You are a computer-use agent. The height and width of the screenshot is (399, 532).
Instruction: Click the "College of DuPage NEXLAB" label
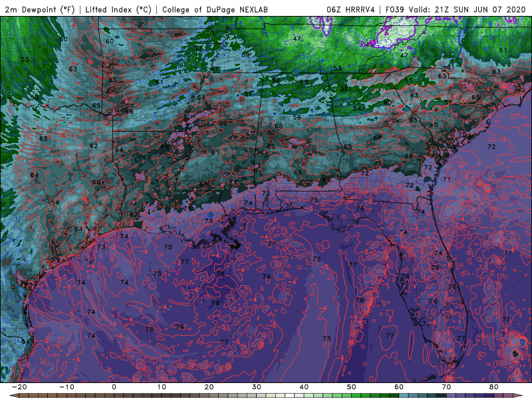[215, 9]
